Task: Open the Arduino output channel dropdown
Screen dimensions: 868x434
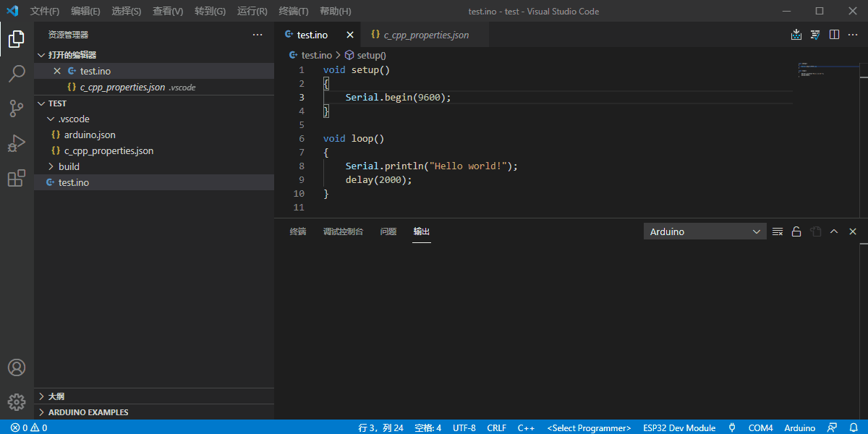Action: (x=705, y=231)
